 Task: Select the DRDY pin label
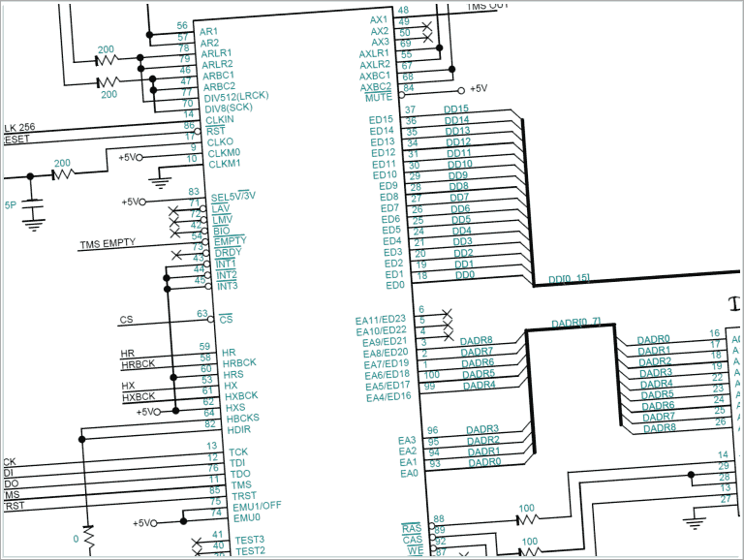[229, 253]
